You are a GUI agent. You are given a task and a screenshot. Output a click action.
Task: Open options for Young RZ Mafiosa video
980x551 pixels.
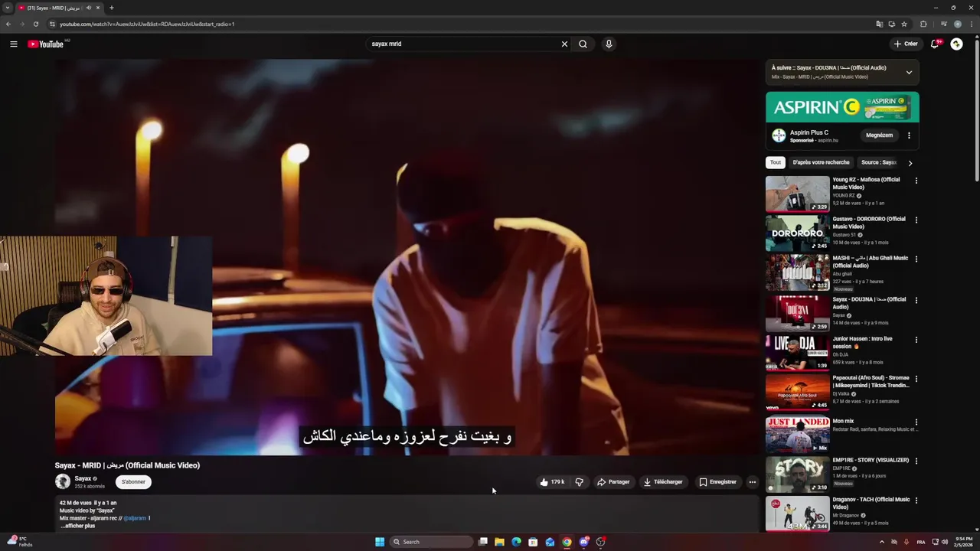coord(916,181)
